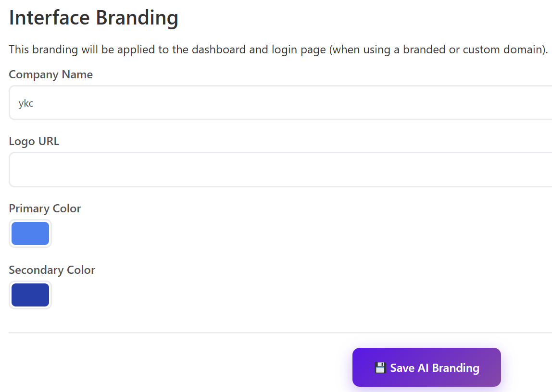
Task: Click the 'ykc' text in Company Name
Action: pyautogui.click(x=26, y=103)
